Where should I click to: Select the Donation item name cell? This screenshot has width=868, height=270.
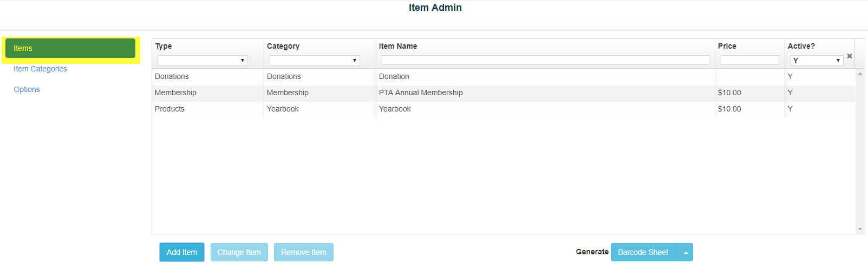[x=545, y=77]
